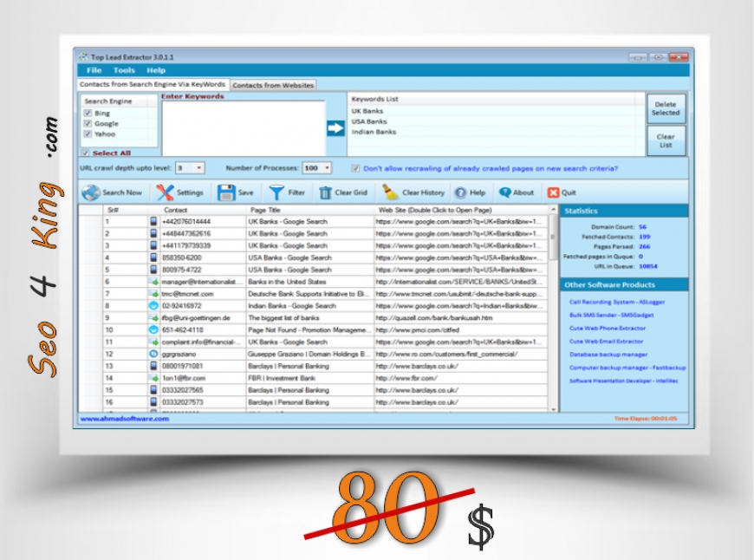
Task: Open Settings from the toolbar
Action: pos(179,193)
